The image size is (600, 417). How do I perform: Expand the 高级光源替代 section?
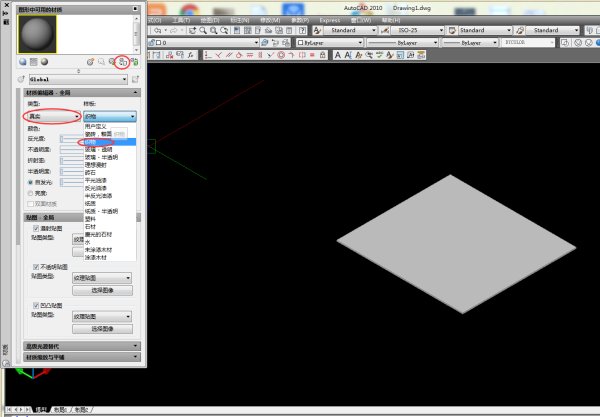82,346
